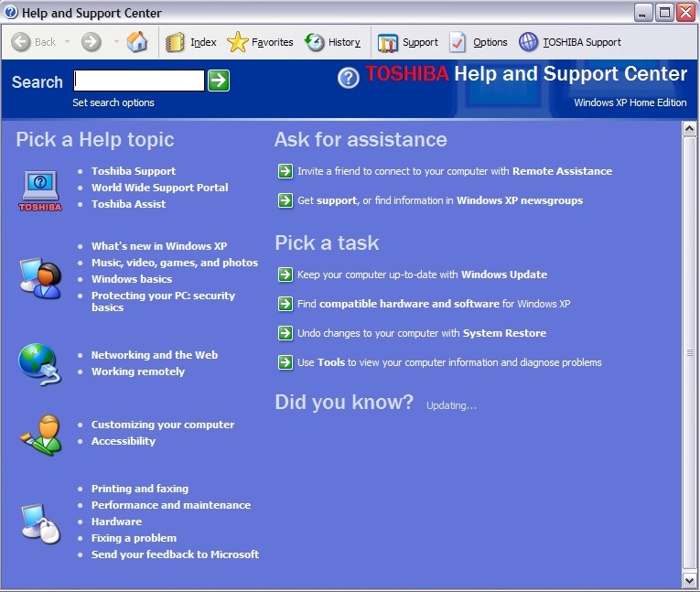Select the Hardware help topic
700x592 pixels.
click(116, 522)
